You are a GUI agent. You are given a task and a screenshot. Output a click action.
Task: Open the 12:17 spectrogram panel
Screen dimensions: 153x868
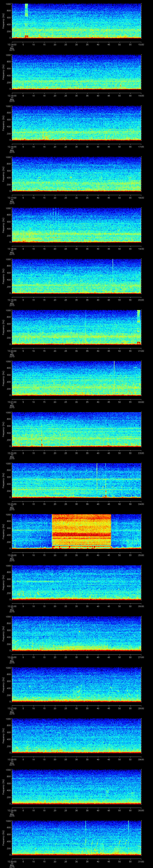click(76, 174)
